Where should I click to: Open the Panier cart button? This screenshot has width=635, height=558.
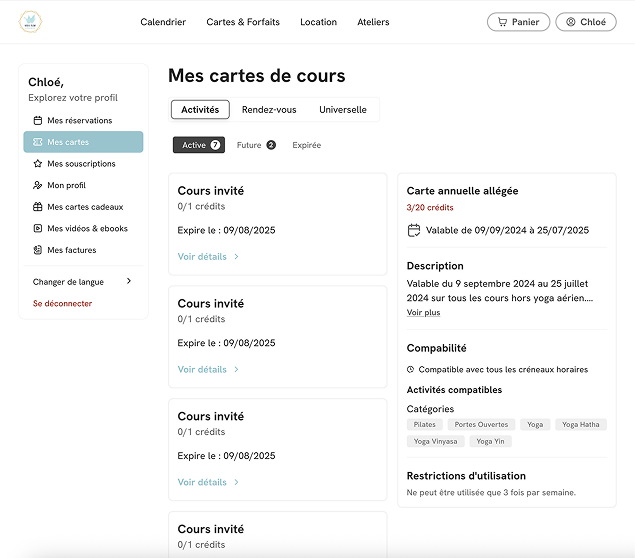pos(518,22)
